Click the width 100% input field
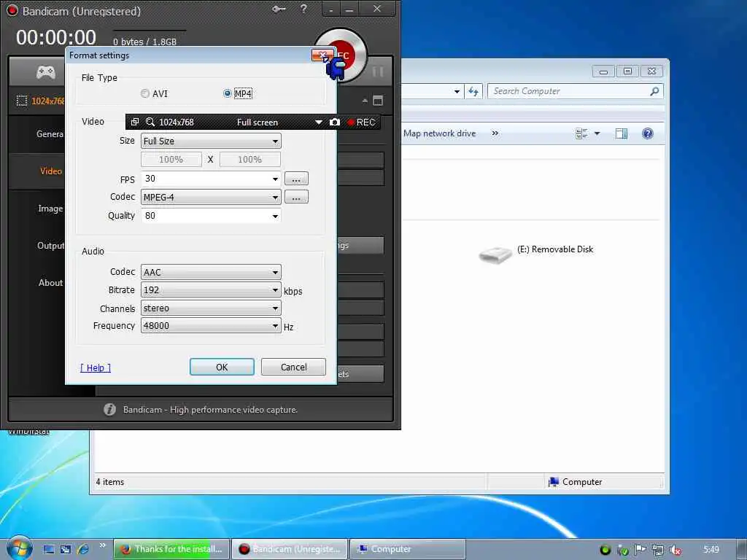This screenshot has height=560, width=747. tap(171, 160)
